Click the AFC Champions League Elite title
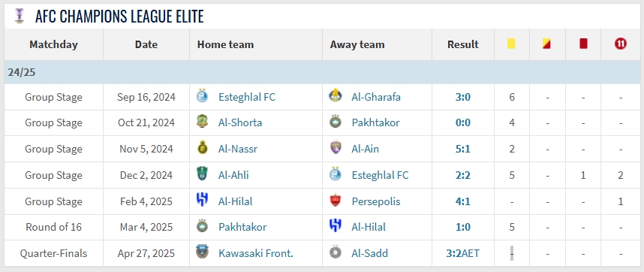Image resolution: width=644 pixels, height=272 pixels. click(x=119, y=16)
